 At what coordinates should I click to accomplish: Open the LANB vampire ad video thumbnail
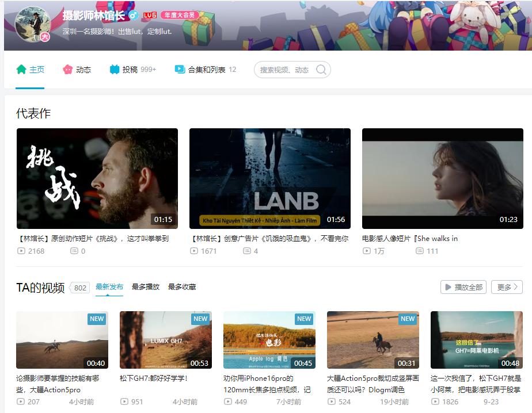pyautogui.click(x=269, y=178)
